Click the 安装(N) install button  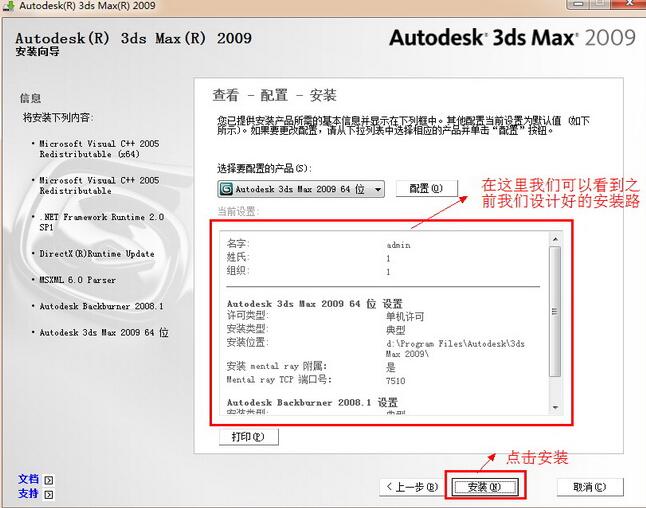[485, 487]
